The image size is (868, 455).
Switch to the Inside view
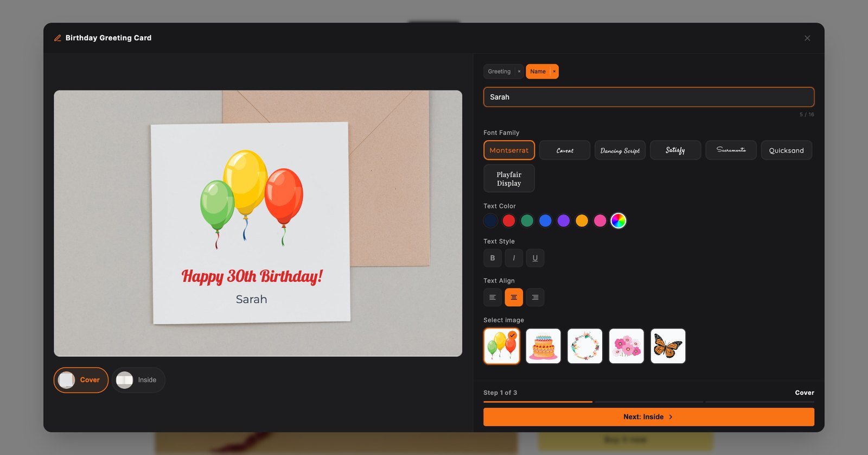[138, 380]
